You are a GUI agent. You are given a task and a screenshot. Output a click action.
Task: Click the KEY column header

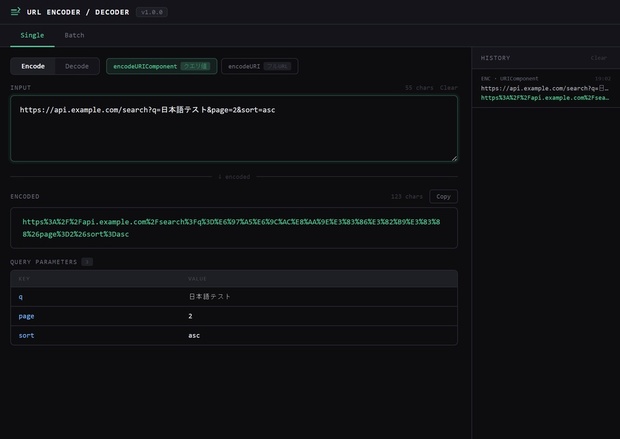click(x=24, y=279)
